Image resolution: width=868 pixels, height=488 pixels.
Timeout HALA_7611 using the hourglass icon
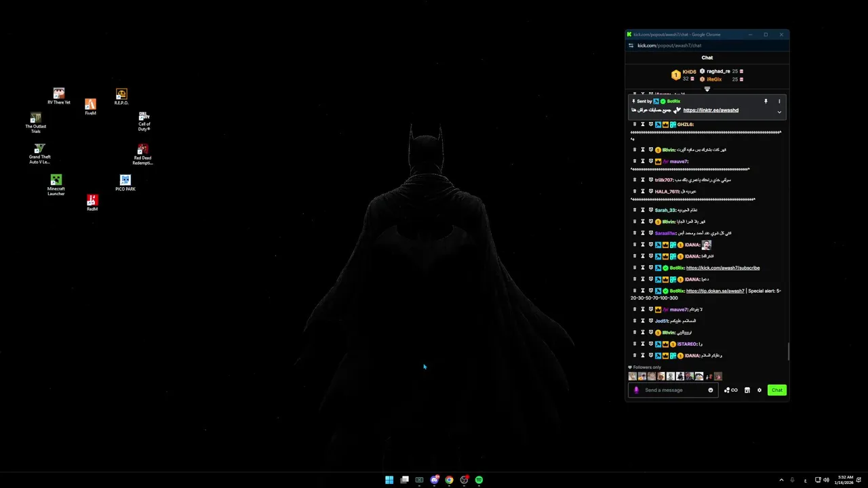pyautogui.click(x=643, y=191)
